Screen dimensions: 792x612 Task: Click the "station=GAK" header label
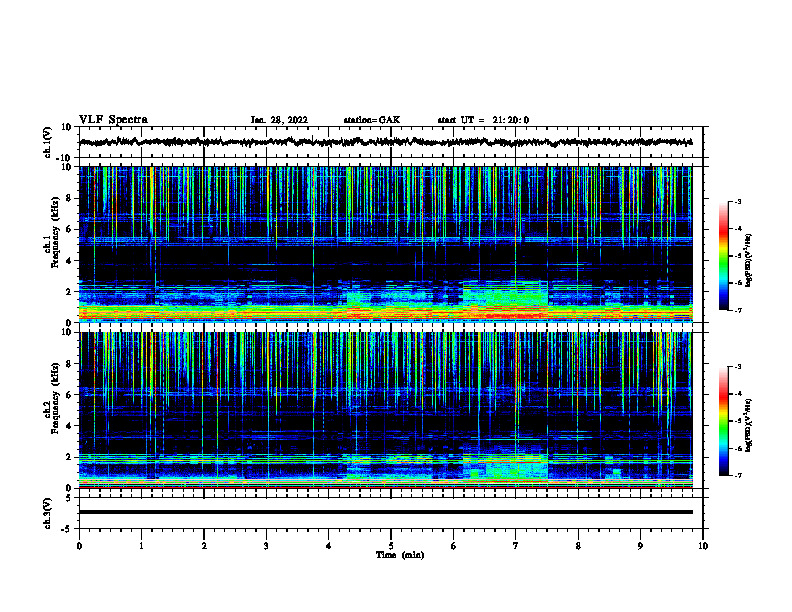pyautogui.click(x=372, y=120)
